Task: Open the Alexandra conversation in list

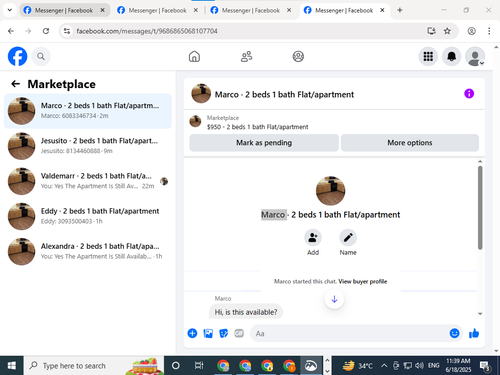Action: [88, 252]
